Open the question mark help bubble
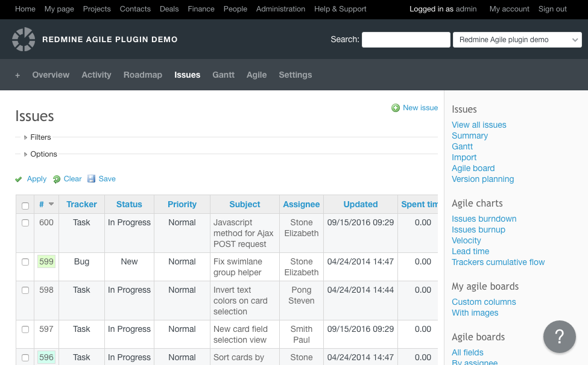This screenshot has height=365, width=588. tap(559, 336)
